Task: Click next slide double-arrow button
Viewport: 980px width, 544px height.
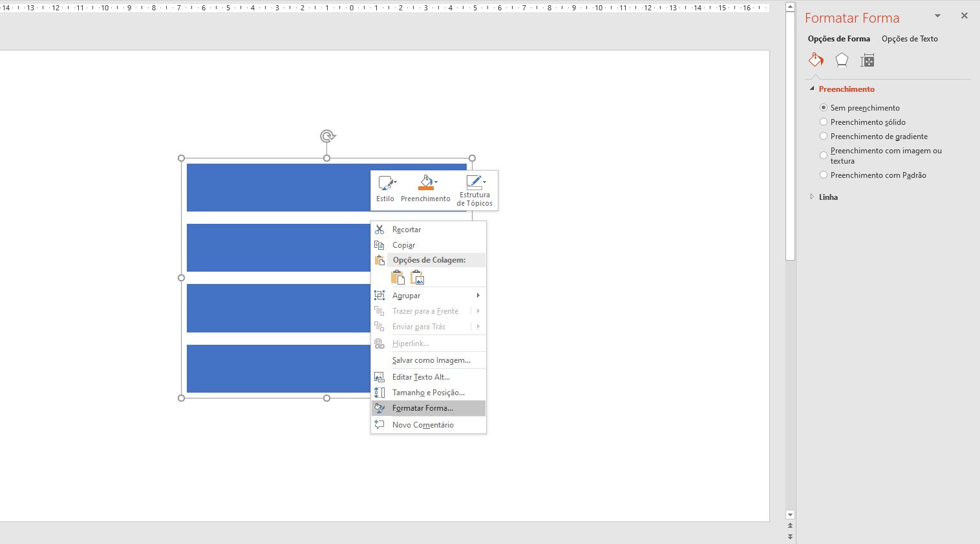Action: tap(790, 537)
